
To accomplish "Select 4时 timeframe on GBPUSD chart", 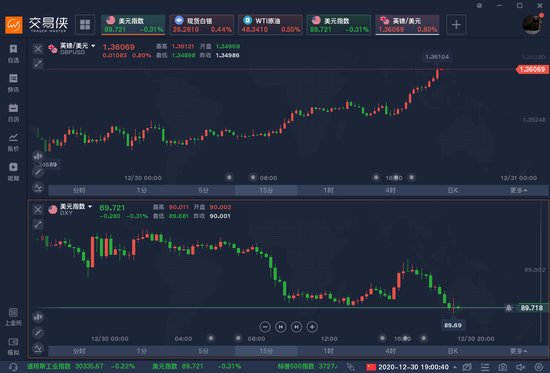I will pos(390,190).
